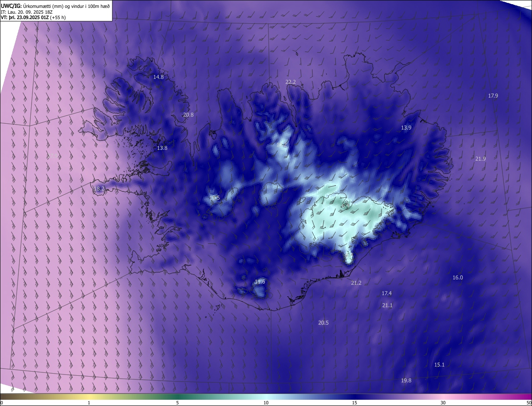Click the 15 tick on the color scale
Viewport: 532px width, 406px height.
coord(355,403)
